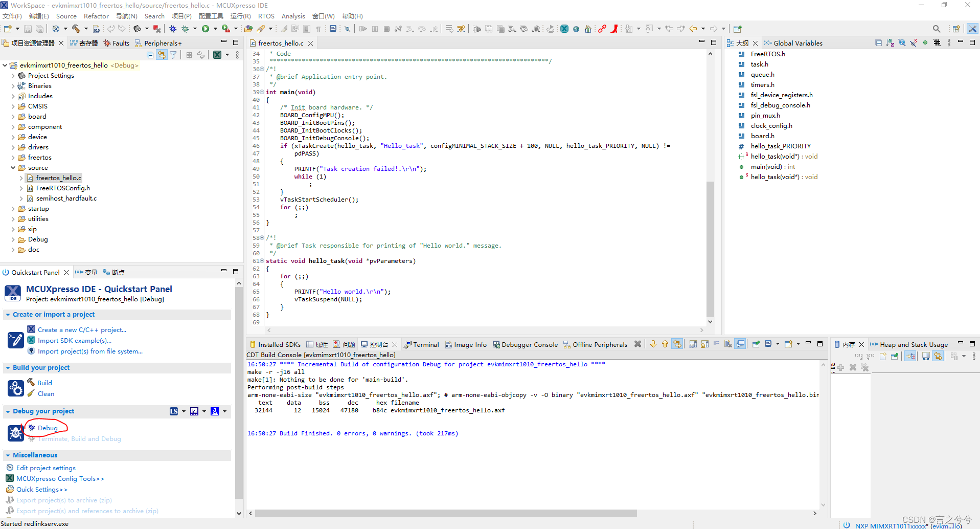Viewport: 980px width, 529px height.
Task: Click the green Run play button in toolbar
Action: tap(206, 29)
